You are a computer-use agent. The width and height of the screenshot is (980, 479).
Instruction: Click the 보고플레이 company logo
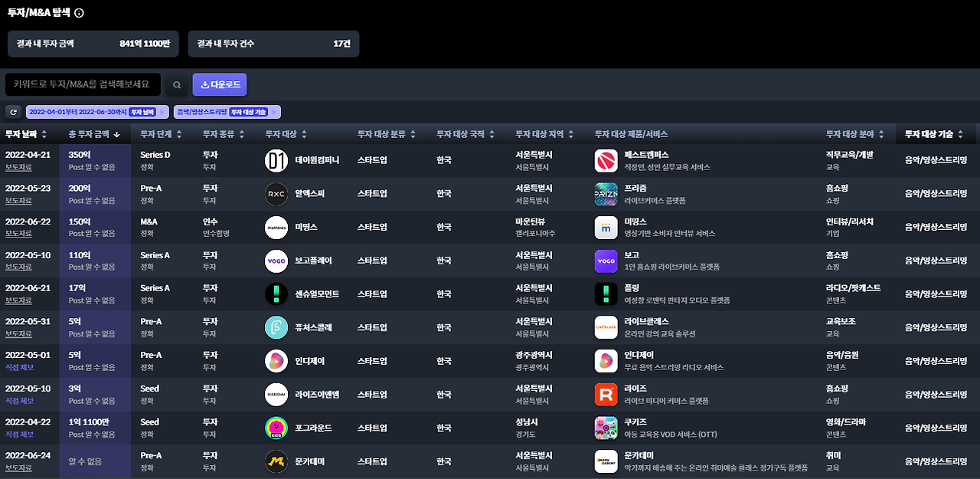click(x=276, y=261)
